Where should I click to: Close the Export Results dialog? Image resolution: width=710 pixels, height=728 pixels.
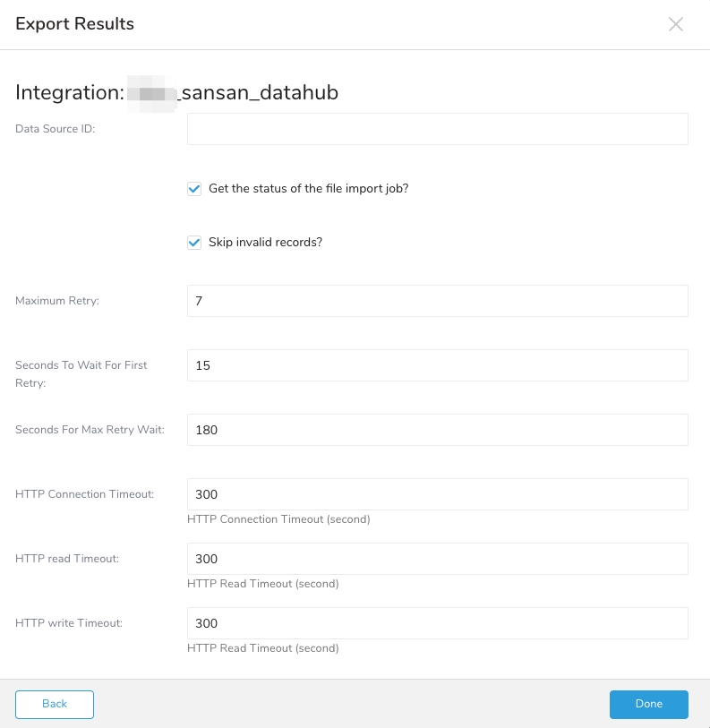pos(676,24)
